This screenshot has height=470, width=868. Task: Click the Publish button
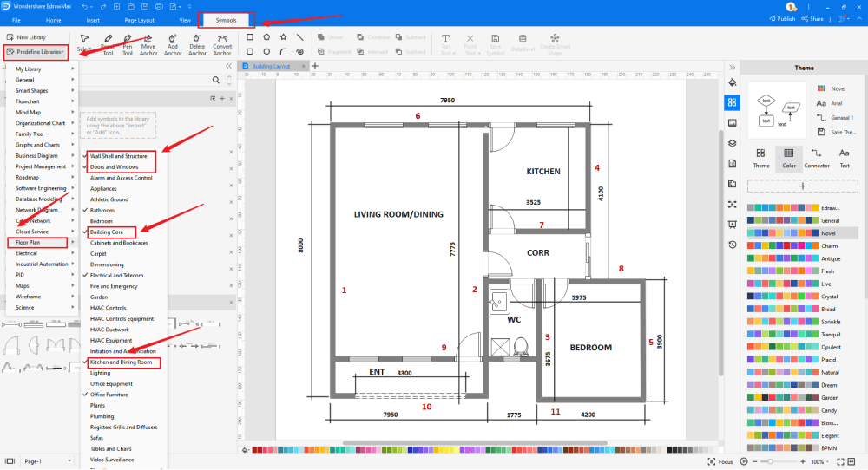point(782,19)
